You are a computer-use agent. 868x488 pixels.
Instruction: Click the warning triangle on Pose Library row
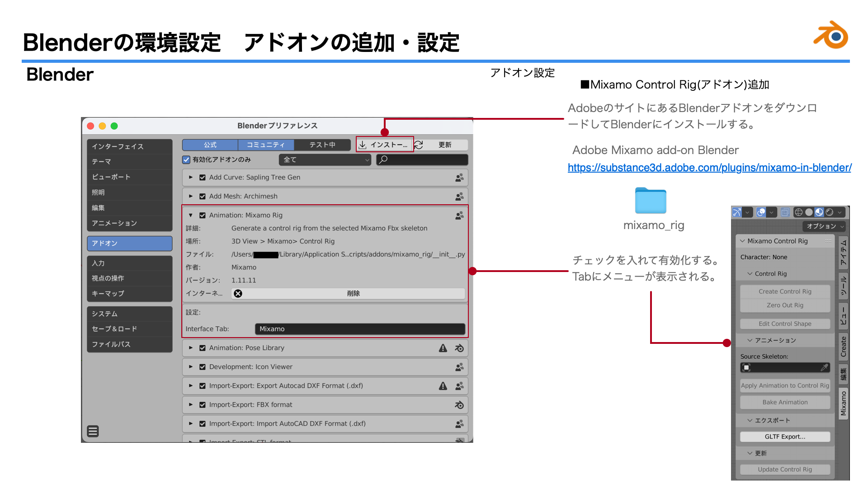coord(443,348)
